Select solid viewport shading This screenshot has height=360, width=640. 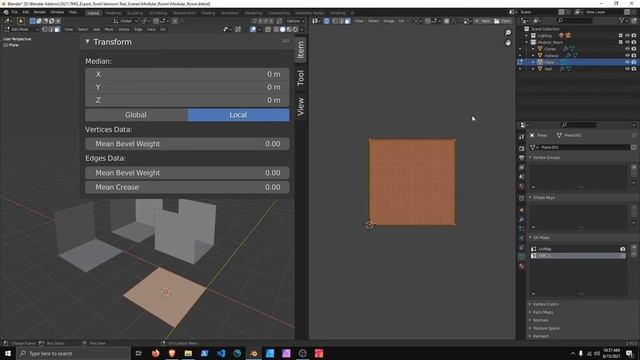282,29
